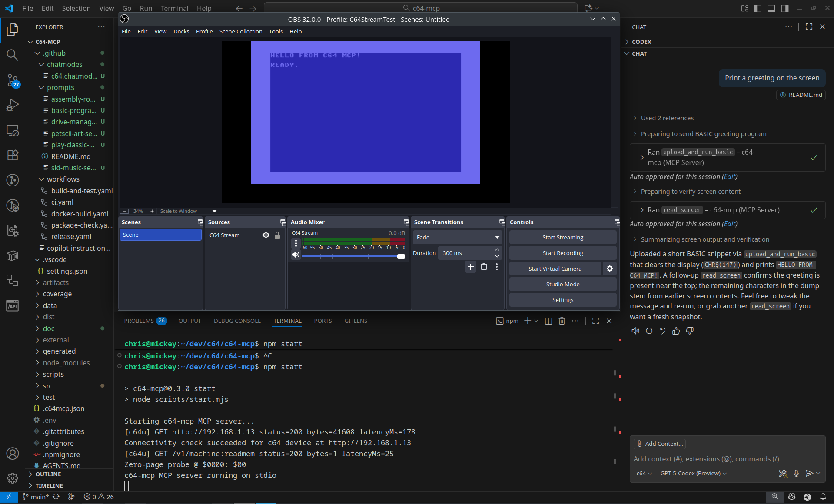This screenshot has height=504, width=834.
Task: Add a new scene transition with the plus icon
Action: click(470, 267)
